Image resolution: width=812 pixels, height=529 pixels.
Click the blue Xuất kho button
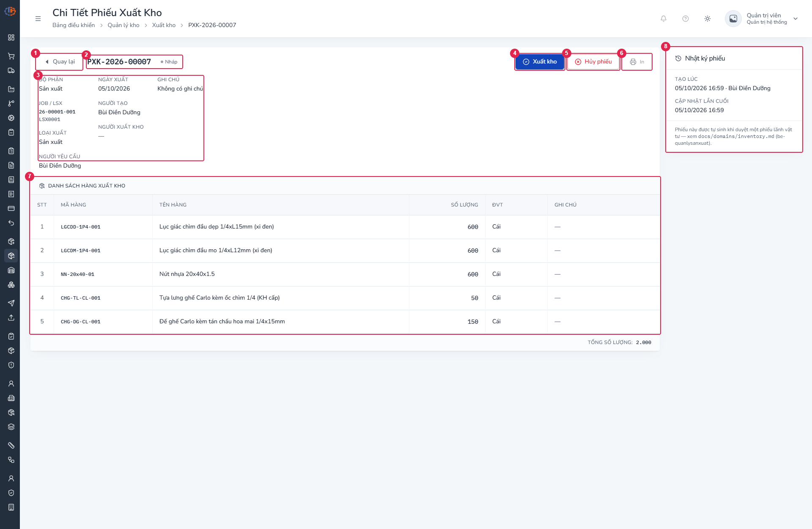tap(540, 62)
